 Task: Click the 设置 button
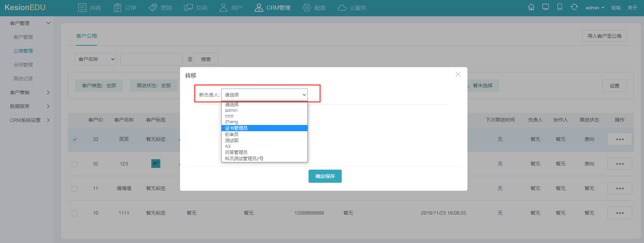(615, 86)
